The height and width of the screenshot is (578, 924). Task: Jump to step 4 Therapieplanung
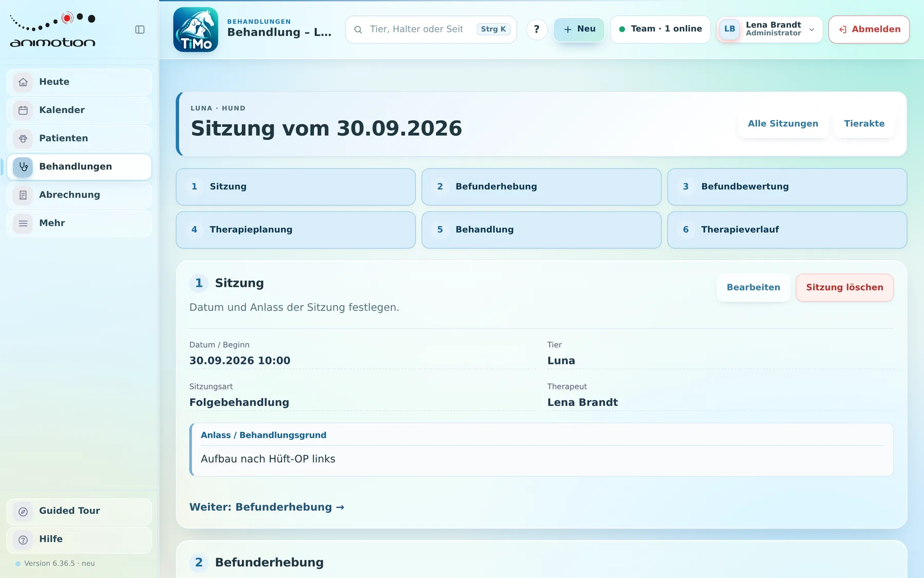296,230
